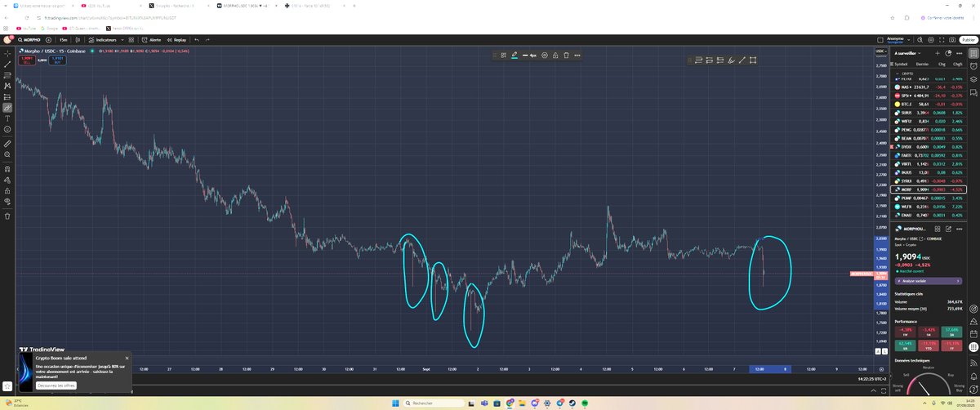Select the trend line drawing tool
The width and height of the screenshot is (980, 410).
point(7,64)
